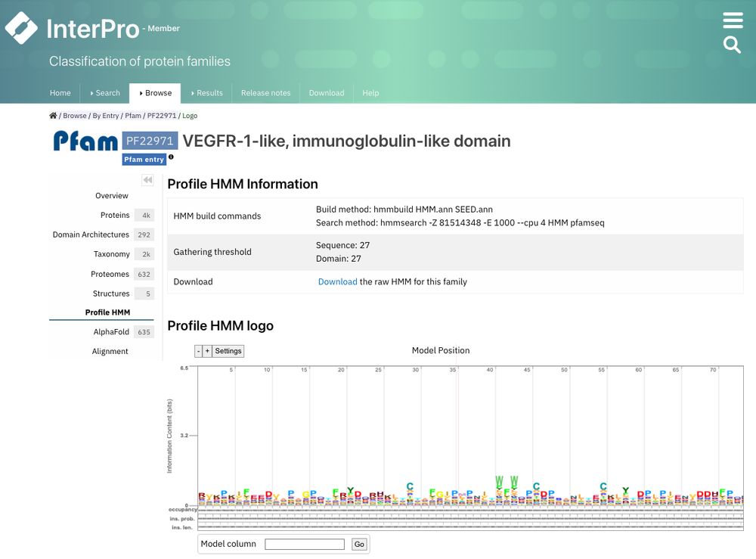Click the Pfam logo image
This screenshot has width=756, height=559.
coord(85,141)
